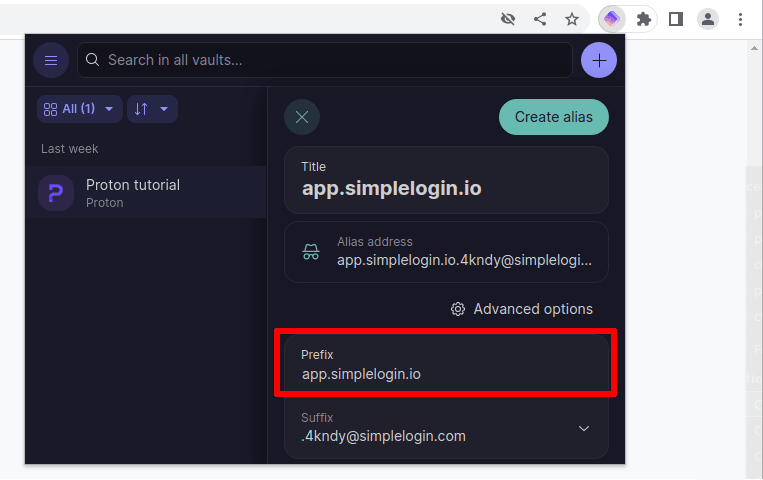This screenshot has height=480, width=763.
Task: Click the crossed-out eye icon
Action: 508,19
